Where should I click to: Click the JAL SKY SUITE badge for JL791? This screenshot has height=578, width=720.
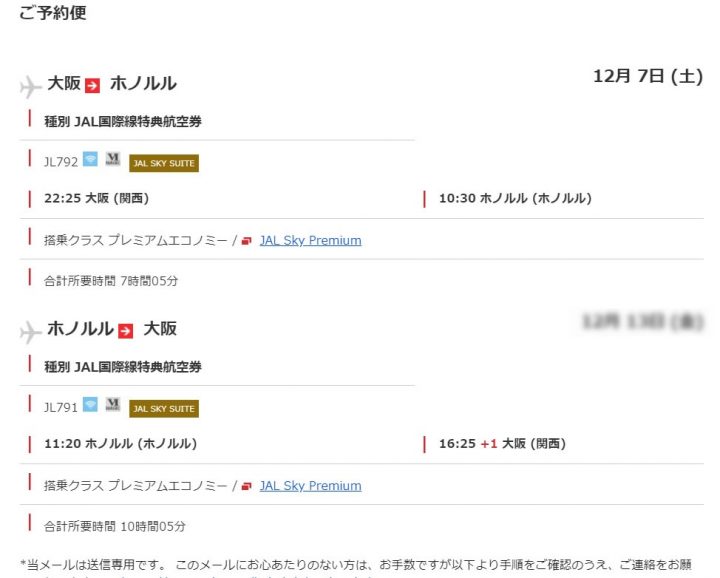tap(164, 408)
